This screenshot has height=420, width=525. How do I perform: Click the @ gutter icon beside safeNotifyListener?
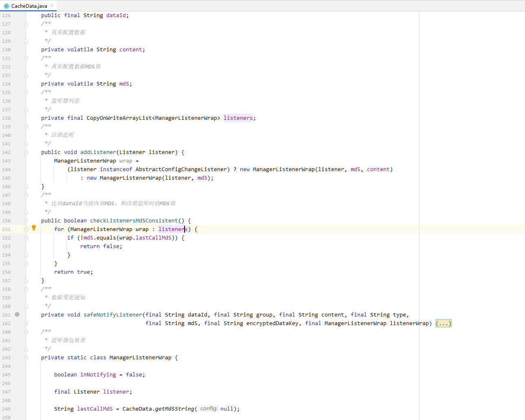point(17,314)
